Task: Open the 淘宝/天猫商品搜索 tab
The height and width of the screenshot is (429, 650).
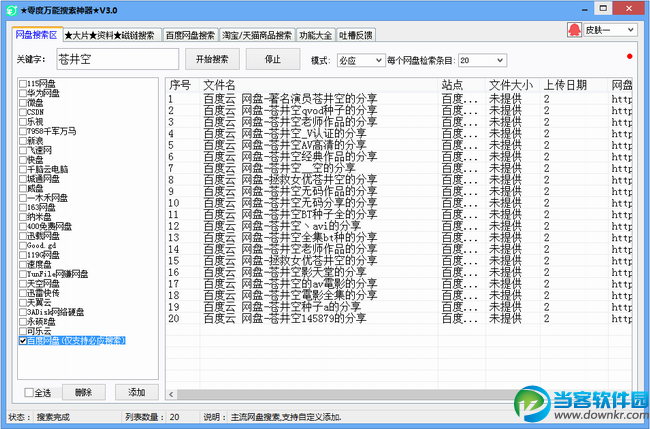Action: tap(257, 36)
